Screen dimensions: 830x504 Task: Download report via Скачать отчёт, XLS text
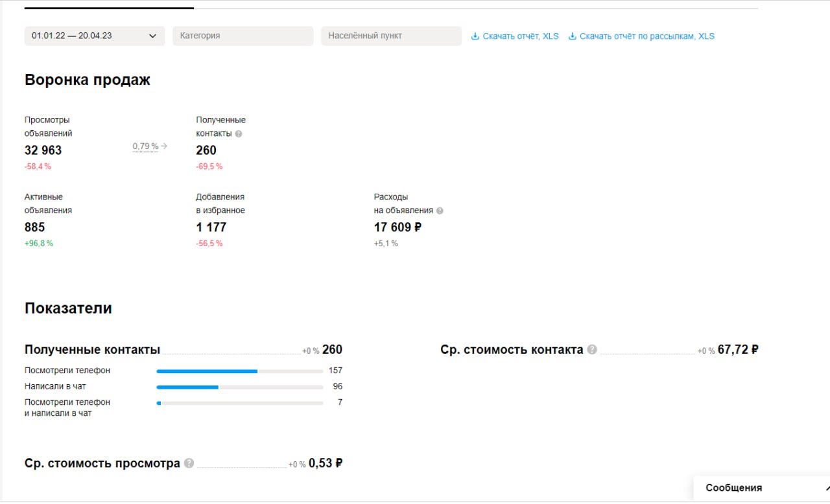[x=521, y=36]
